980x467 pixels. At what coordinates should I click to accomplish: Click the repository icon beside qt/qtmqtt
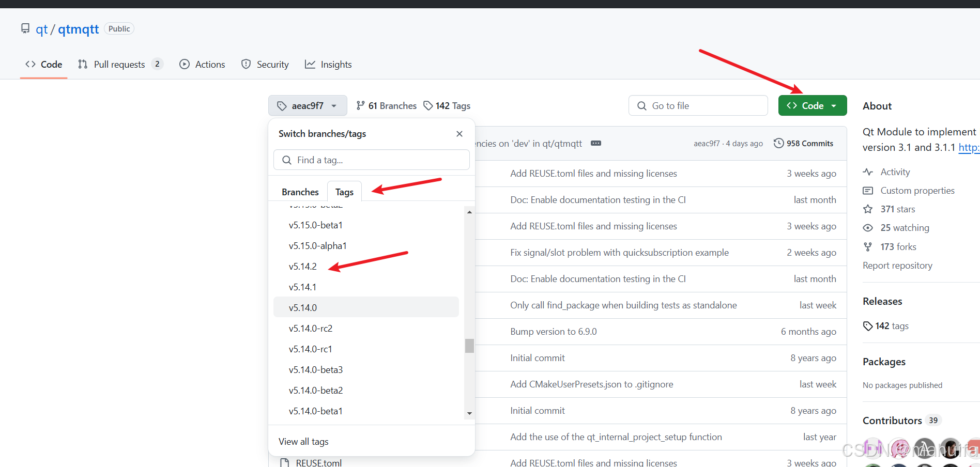(x=25, y=29)
